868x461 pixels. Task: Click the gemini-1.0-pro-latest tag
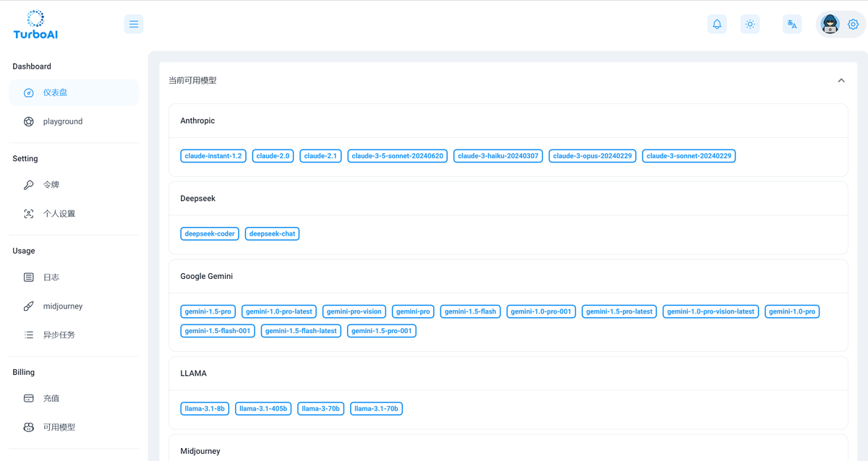pos(279,312)
